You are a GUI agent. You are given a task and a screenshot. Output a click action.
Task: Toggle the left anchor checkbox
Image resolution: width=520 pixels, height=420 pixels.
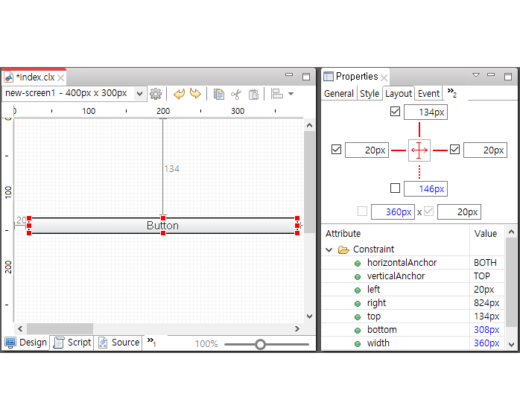[x=336, y=150]
